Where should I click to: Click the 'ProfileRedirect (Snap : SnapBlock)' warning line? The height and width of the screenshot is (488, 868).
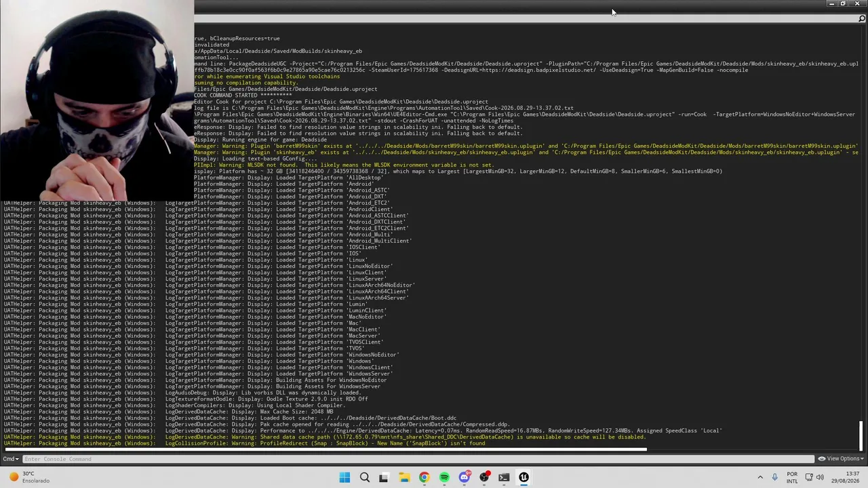[x=245, y=443]
